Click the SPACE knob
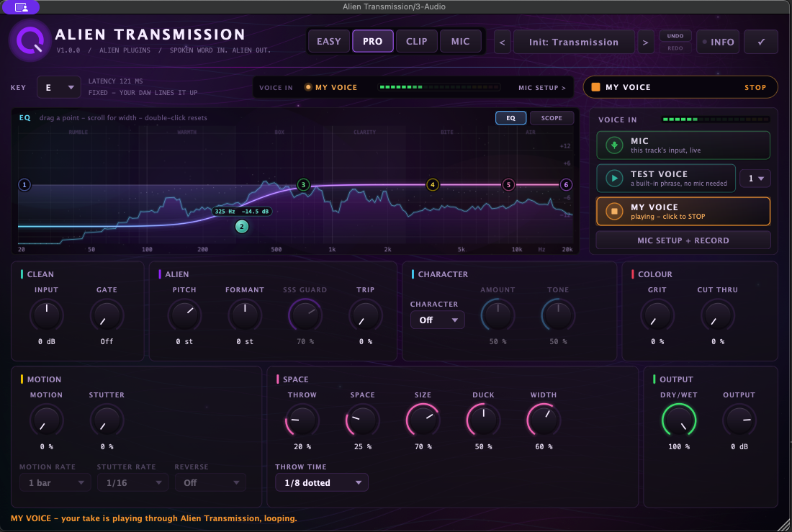Image resolution: width=792 pixels, height=532 pixels. click(x=363, y=420)
